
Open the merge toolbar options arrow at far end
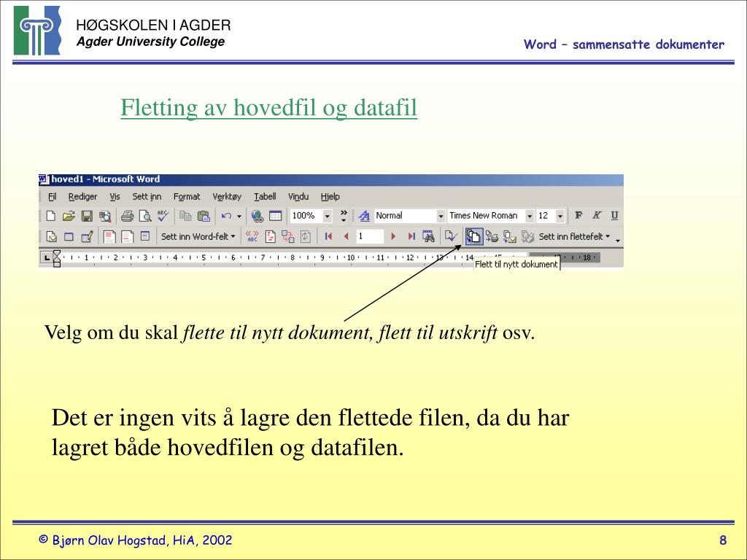(618, 241)
